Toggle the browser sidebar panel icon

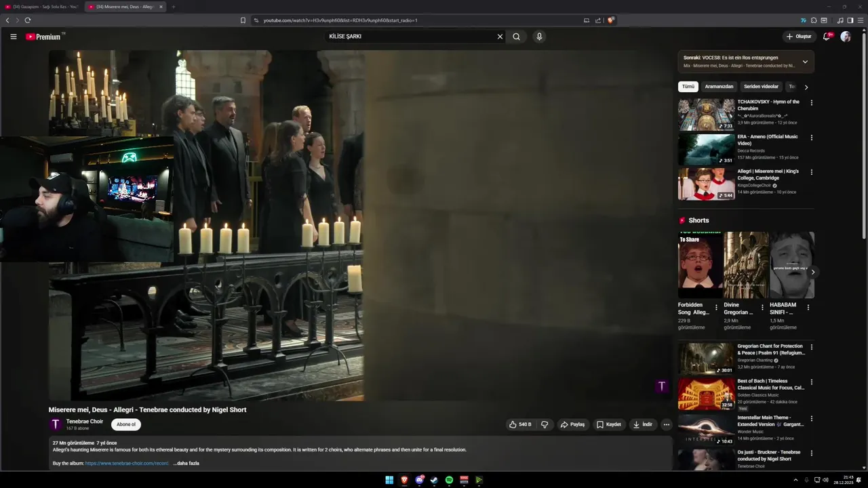[x=850, y=20]
